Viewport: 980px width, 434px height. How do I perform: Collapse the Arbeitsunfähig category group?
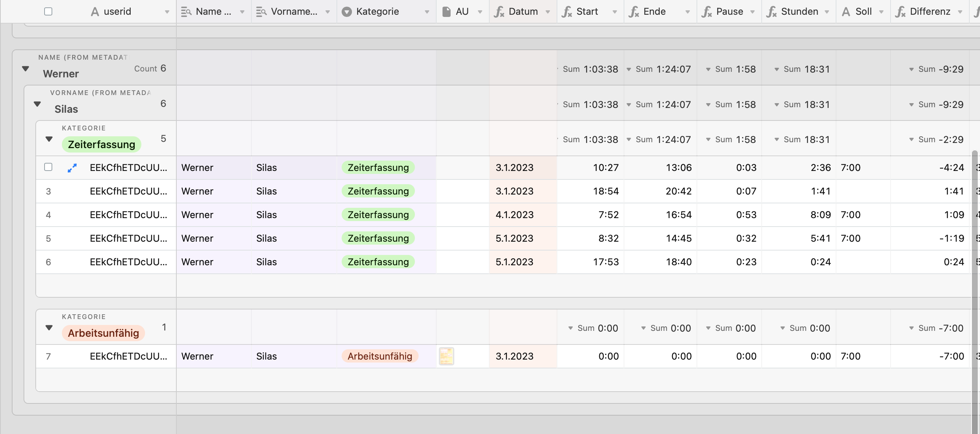[x=49, y=328]
